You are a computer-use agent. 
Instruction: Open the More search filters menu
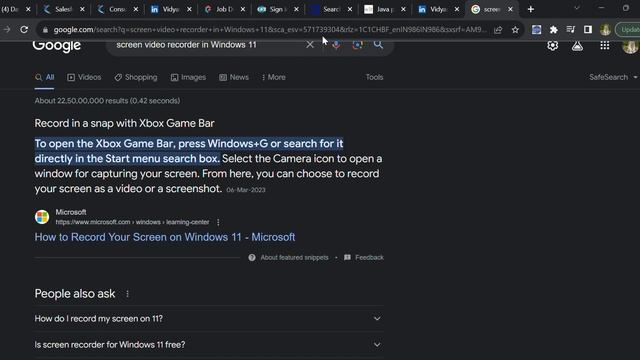tap(273, 77)
